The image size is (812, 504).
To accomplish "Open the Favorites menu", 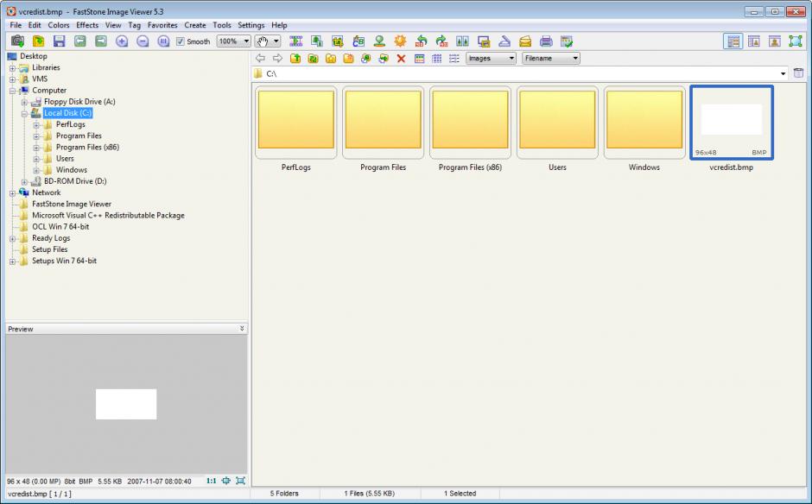I will [x=162, y=25].
